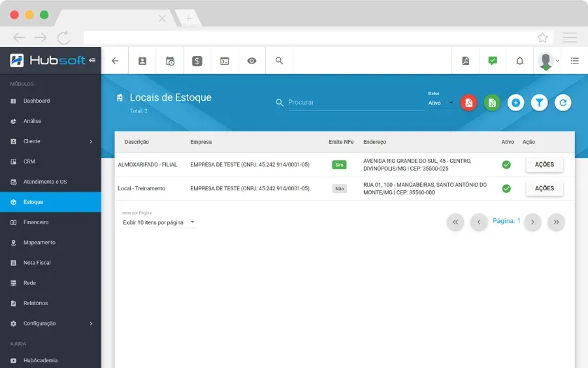The image size is (588, 368).
Task: Click the Ativo checkmark for ALMOXARIFADO - FILIAL
Action: tap(506, 165)
